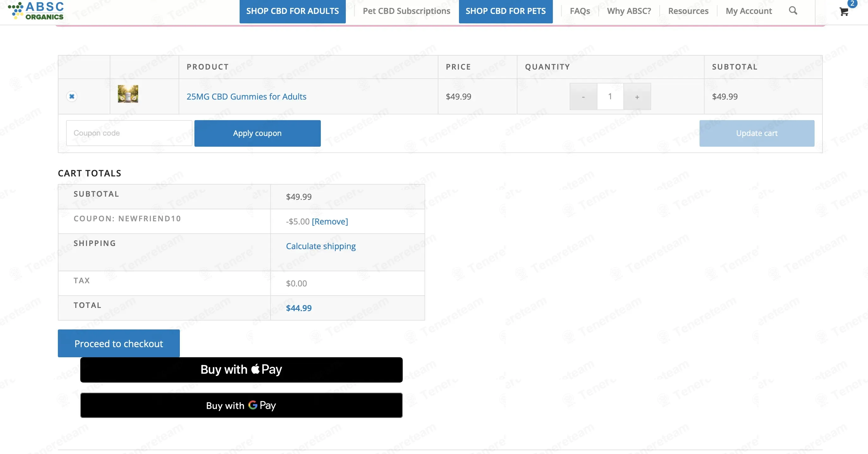Open the search magnifier icon
This screenshot has height=454, width=868.
793,10
